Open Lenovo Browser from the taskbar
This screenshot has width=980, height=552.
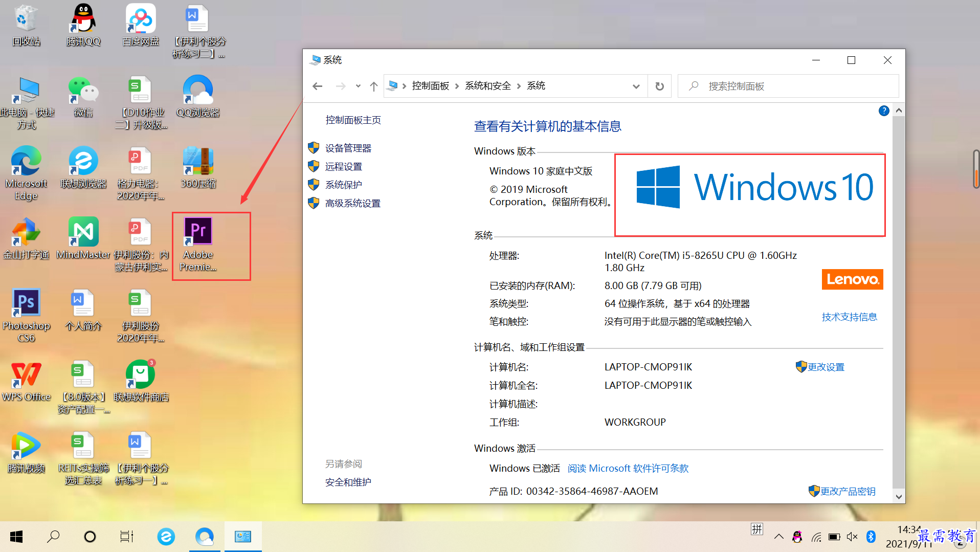166,537
